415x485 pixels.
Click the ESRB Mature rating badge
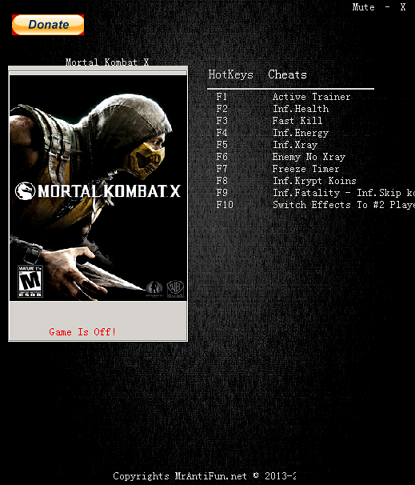pos(30,281)
